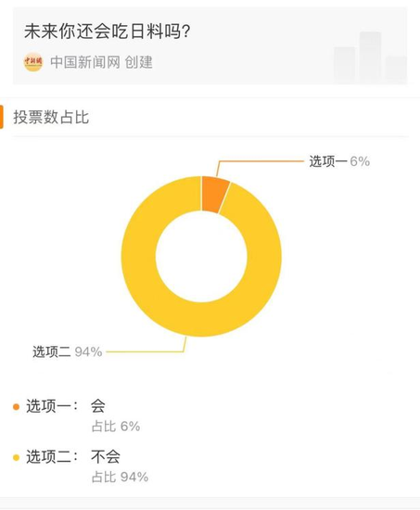Select the 会 option in legend
The width and height of the screenshot is (420, 510).
pyautogui.click(x=98, y=406)
